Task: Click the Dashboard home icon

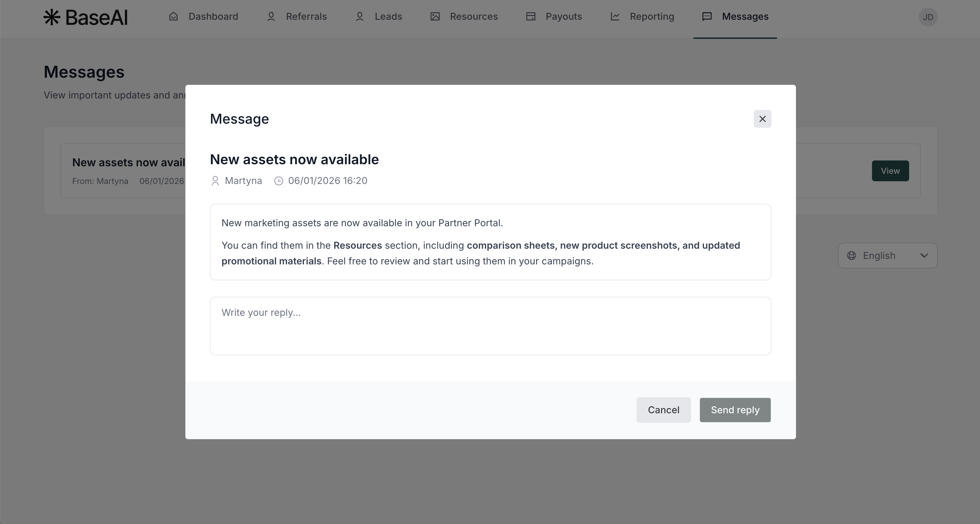Action: (x=173, y=17)
